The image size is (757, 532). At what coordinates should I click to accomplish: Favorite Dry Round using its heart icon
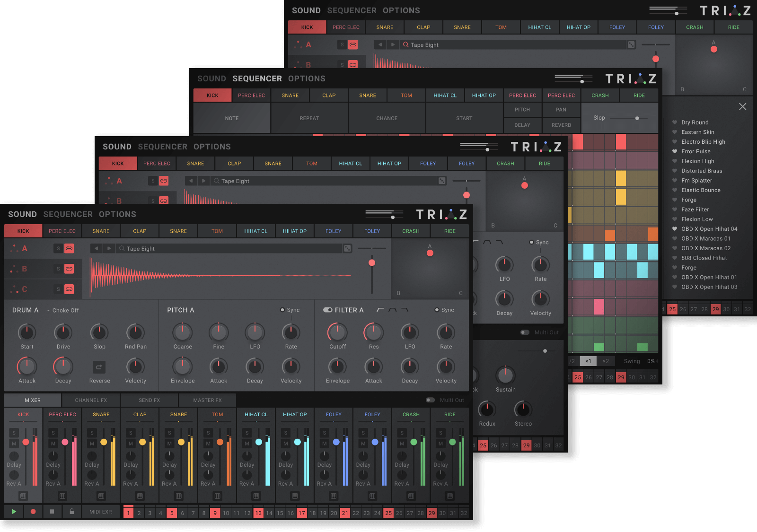[675, 122]
